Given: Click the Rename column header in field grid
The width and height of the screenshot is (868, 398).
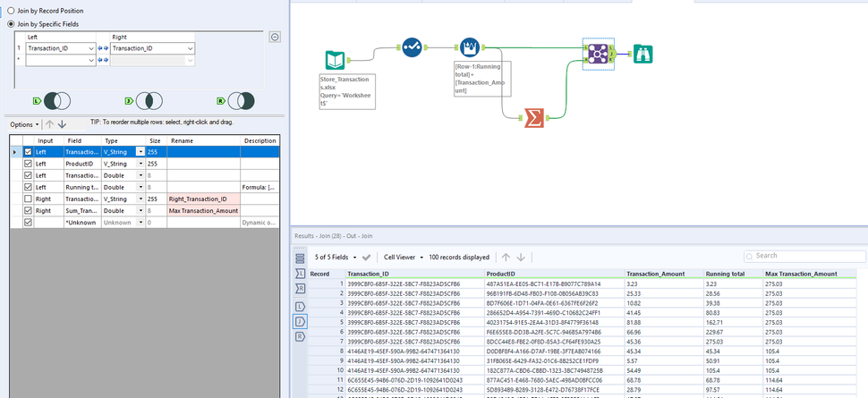Looking at the screenshot, I should pos(204,140).
